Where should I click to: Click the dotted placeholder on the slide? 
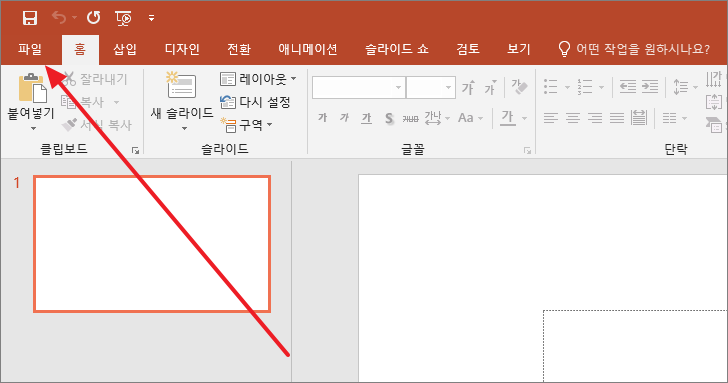coord(635,346)
